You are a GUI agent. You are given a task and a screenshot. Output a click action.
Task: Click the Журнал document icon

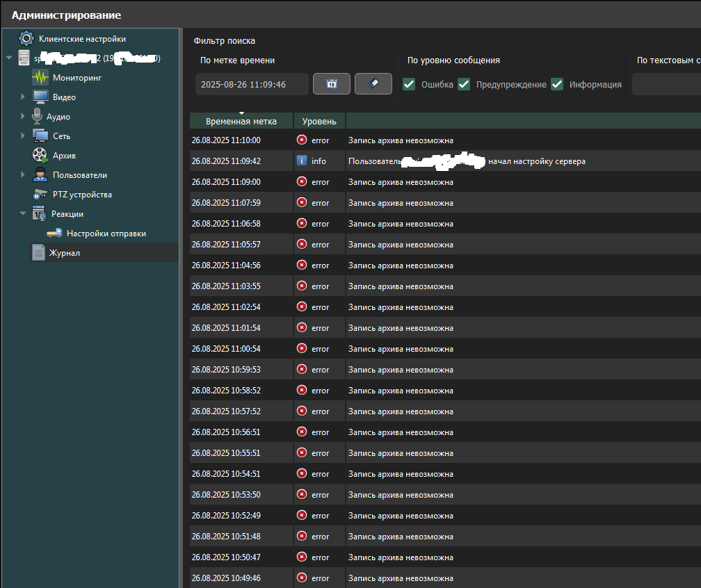[38, 252]
